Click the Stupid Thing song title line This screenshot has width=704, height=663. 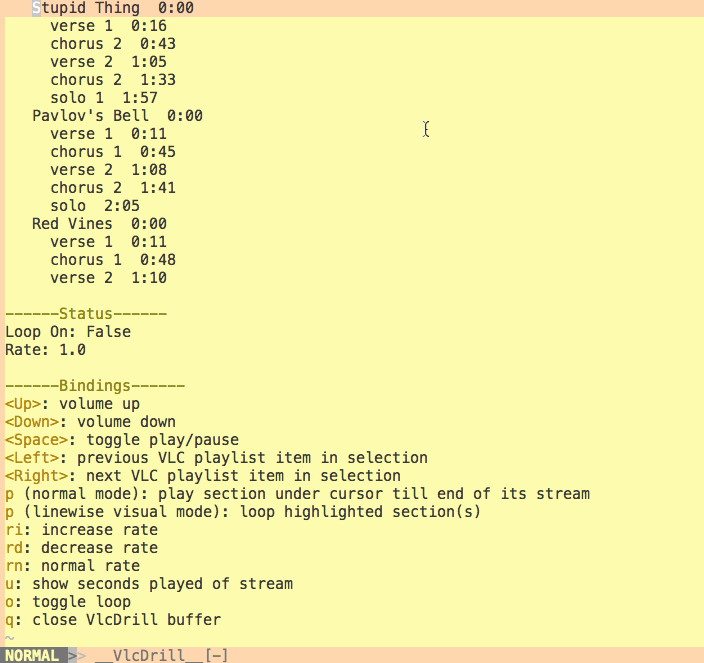[112, 8]
